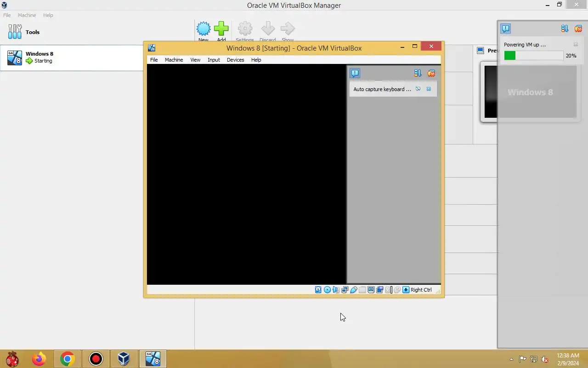
Task: Open Firefox from the taskbar
Action: (x=39, y=359)
